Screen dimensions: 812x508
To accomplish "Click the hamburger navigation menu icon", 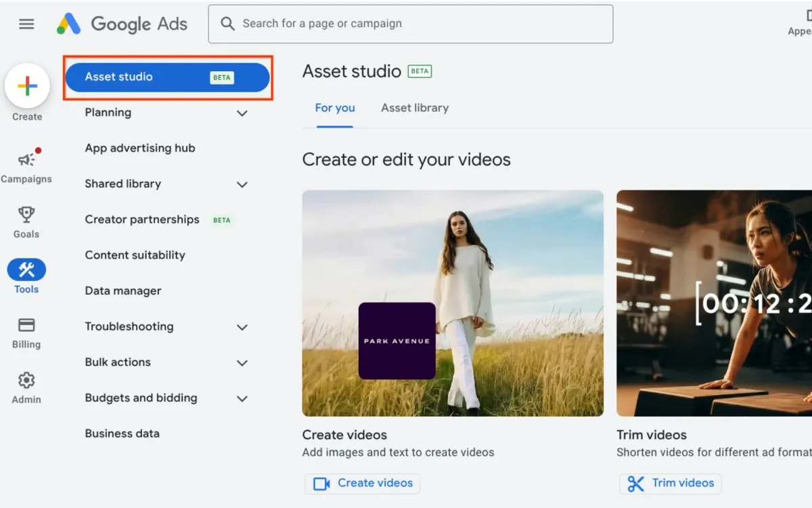I will point(26,24).
